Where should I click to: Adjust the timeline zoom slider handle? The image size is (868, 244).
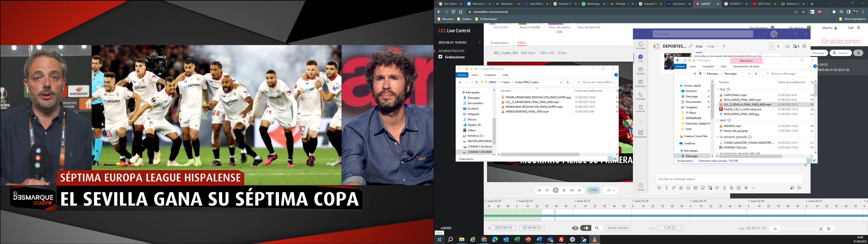(x=821, y=229)
